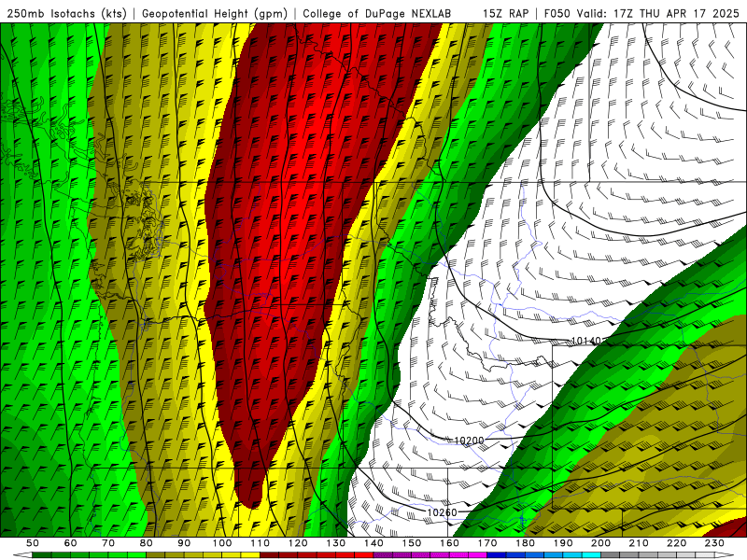Image resolution: width=747 pixels, height=560 pixels.
Task: Click the 120 value on the legend
Action: 298,543
